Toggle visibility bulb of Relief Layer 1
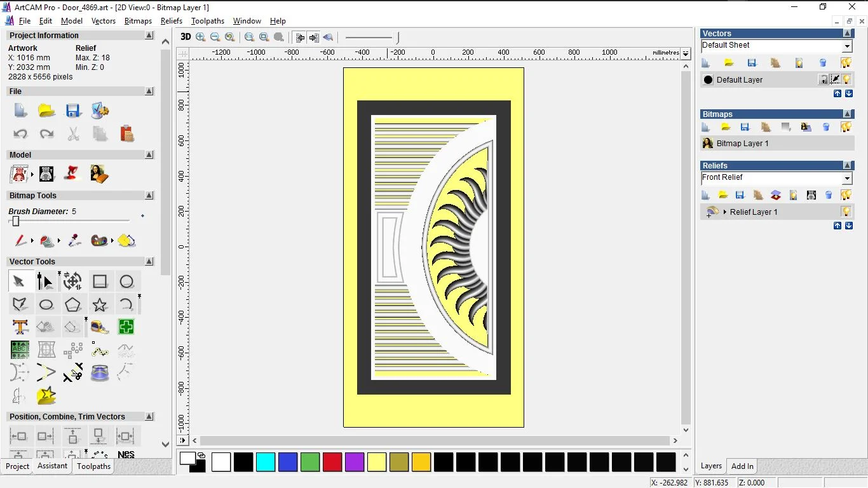 (846, 212)
